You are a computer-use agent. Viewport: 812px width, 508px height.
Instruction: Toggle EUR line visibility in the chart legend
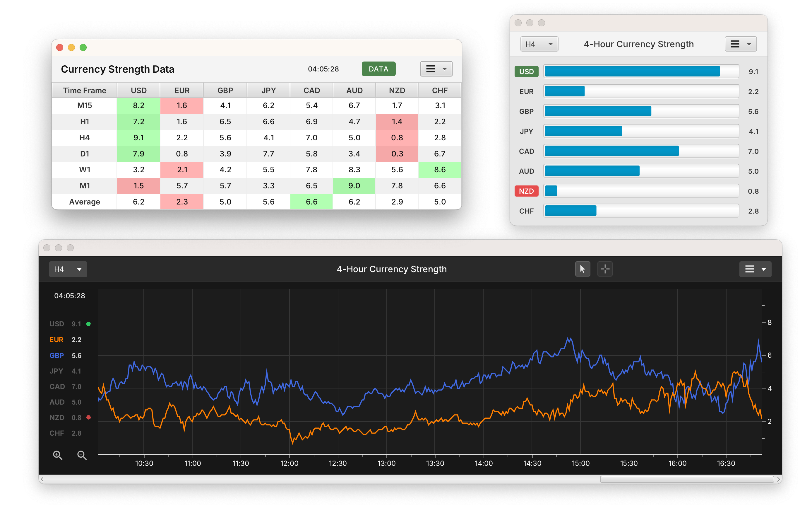[56, 339]
